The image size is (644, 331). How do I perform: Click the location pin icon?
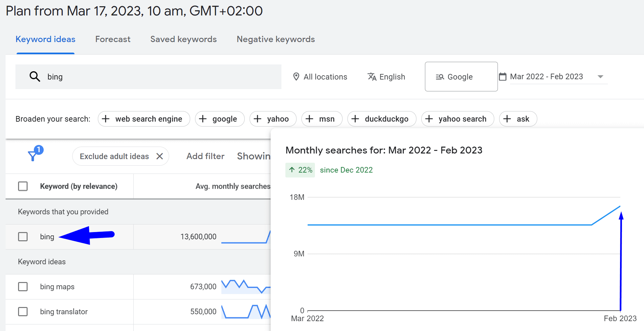pos(296,77)
